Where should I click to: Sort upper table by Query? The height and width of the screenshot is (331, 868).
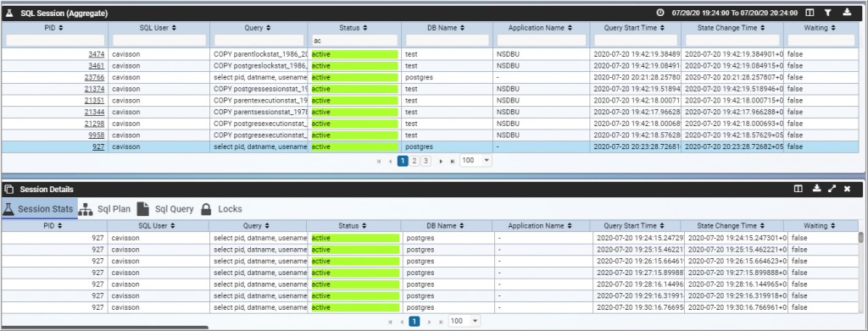click(x=269, y=27)
